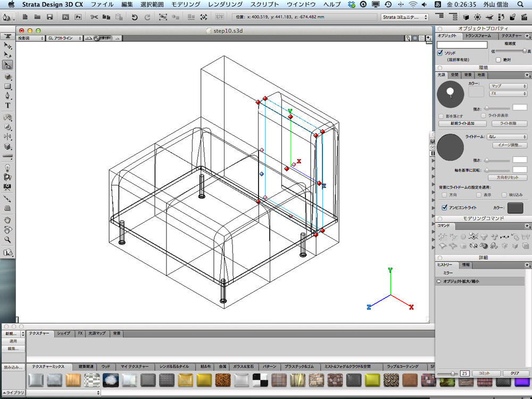Click the Scissors cut icon

94,16
